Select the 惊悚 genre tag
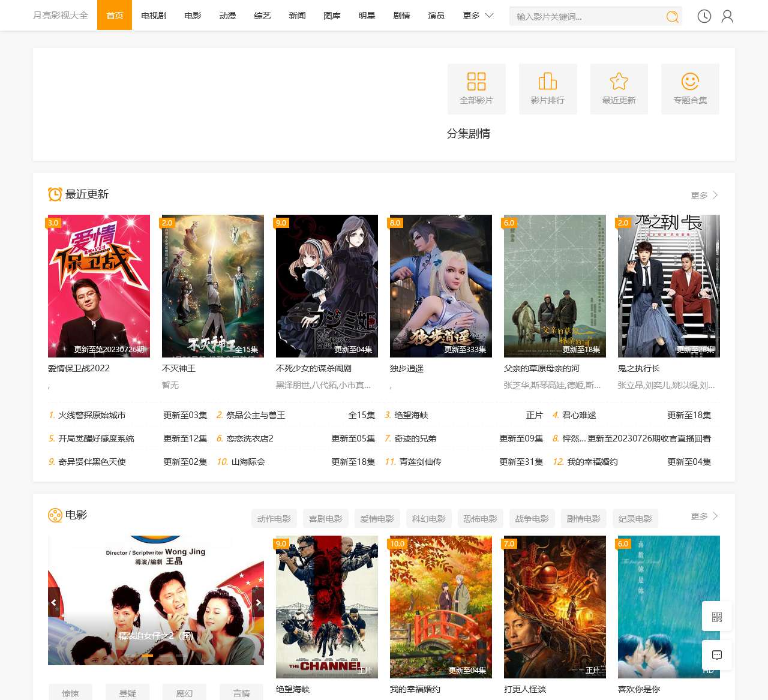Screen dimensions: 768x700 (x=70, y=693)
